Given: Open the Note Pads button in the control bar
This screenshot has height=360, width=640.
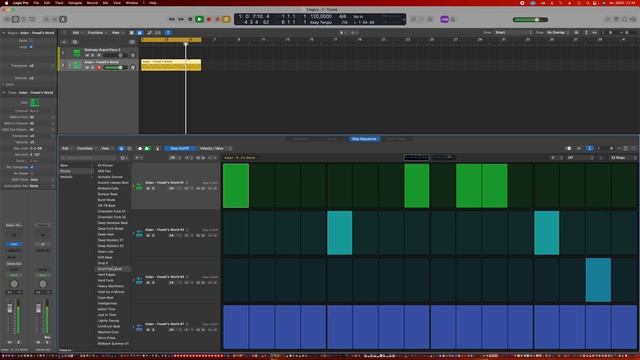Looking at the screenshot, I should click(x=616, y=19).
